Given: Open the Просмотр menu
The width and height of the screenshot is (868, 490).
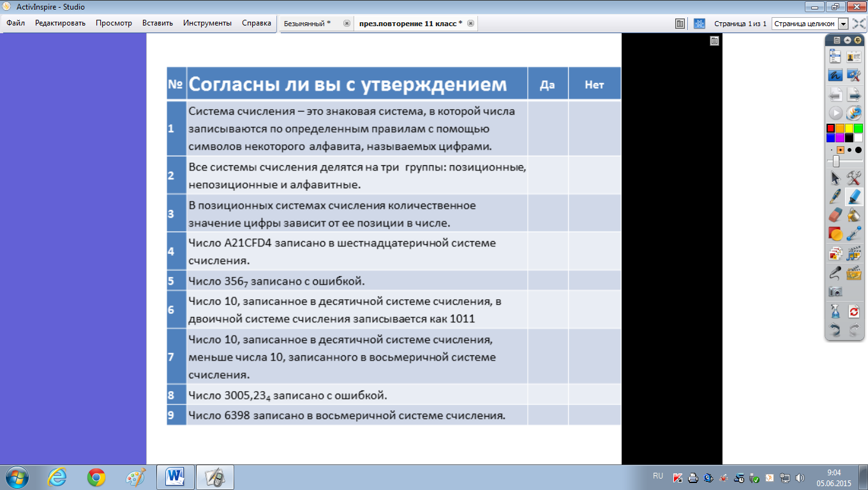Looking at the screenshot, I should click(114, 23).
